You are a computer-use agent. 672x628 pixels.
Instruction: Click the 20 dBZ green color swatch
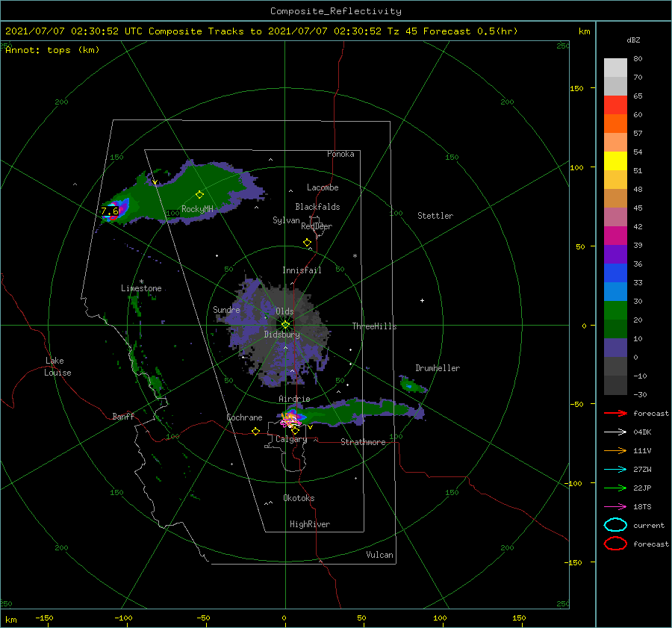pos(615,311)
